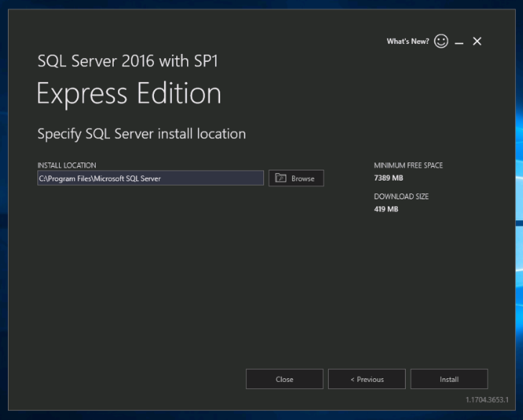The image size is (523, 420).
Task: Close the installer with the X icon
Action: 477,41
